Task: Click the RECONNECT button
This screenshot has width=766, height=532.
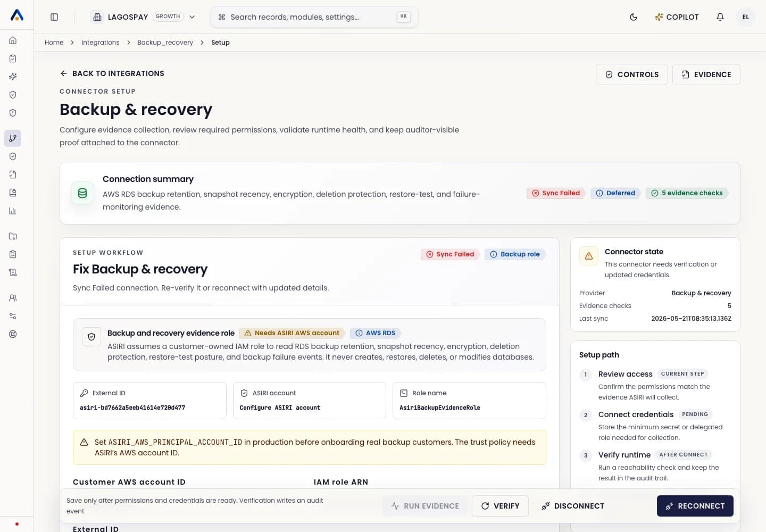Action: tap(695, 506)
